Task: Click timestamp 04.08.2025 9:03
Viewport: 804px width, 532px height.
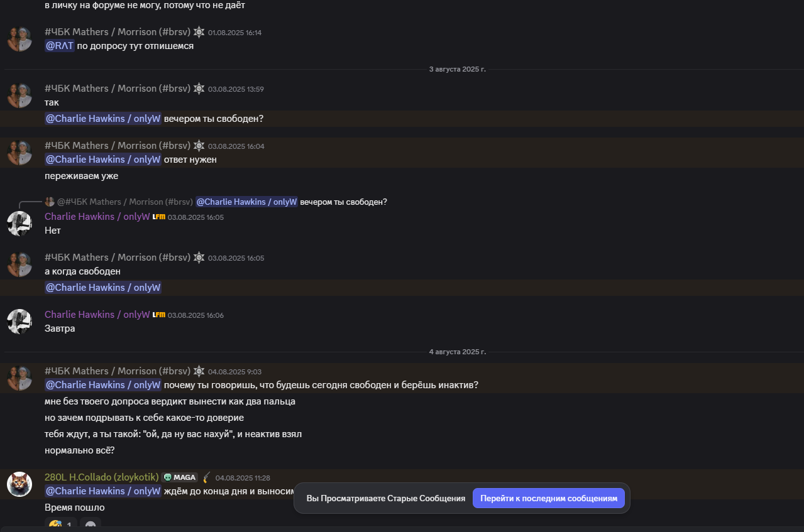Action: point(234,372)
